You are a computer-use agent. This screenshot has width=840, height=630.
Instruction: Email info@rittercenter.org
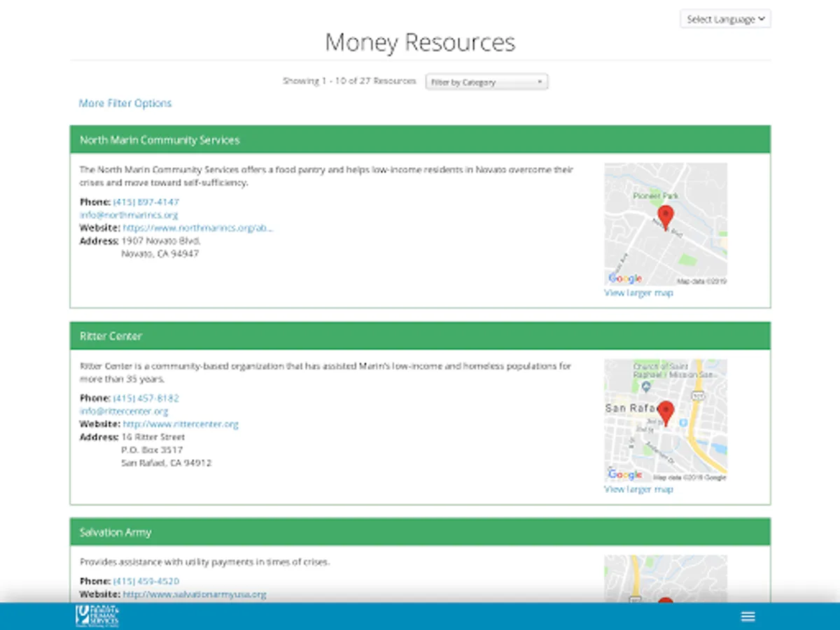pos(124,411)
